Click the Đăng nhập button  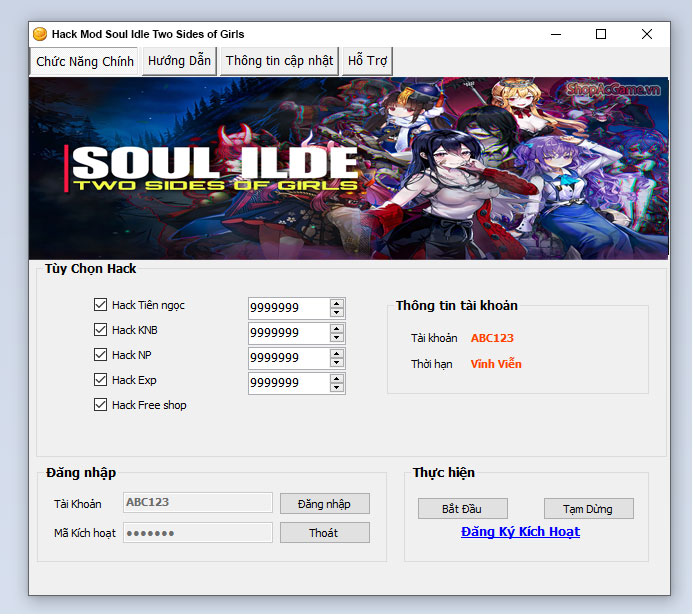click(325, 504)
